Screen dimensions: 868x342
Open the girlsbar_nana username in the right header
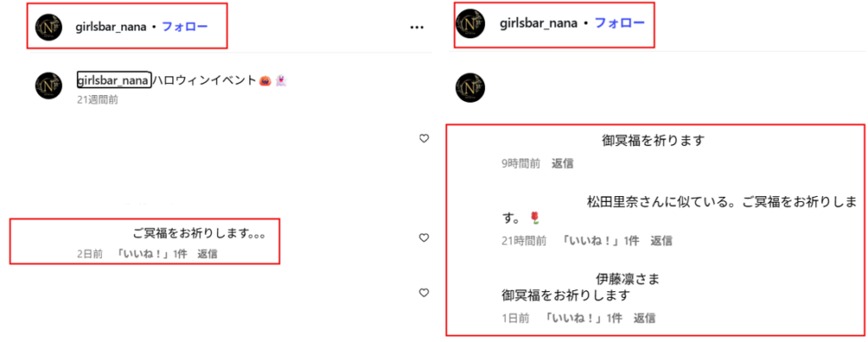click(x=539, y=23)
